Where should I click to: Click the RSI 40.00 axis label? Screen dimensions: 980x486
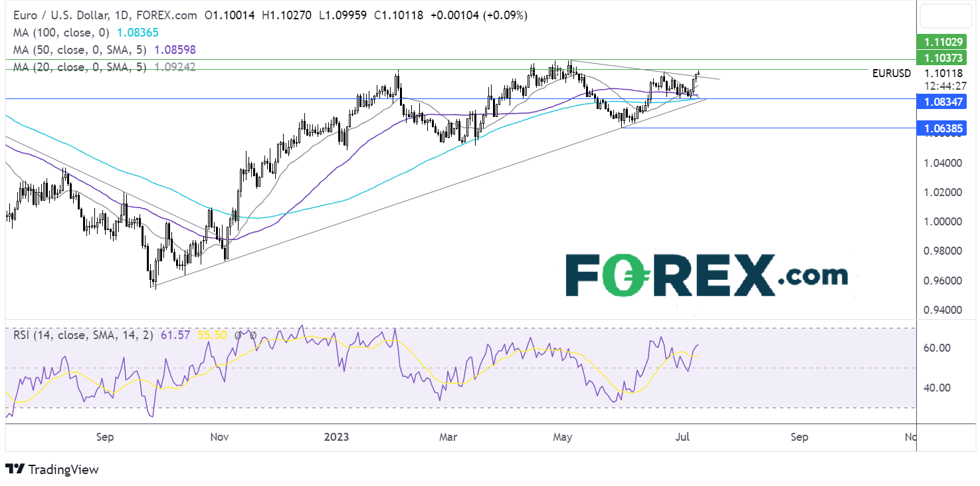point(937,388)
